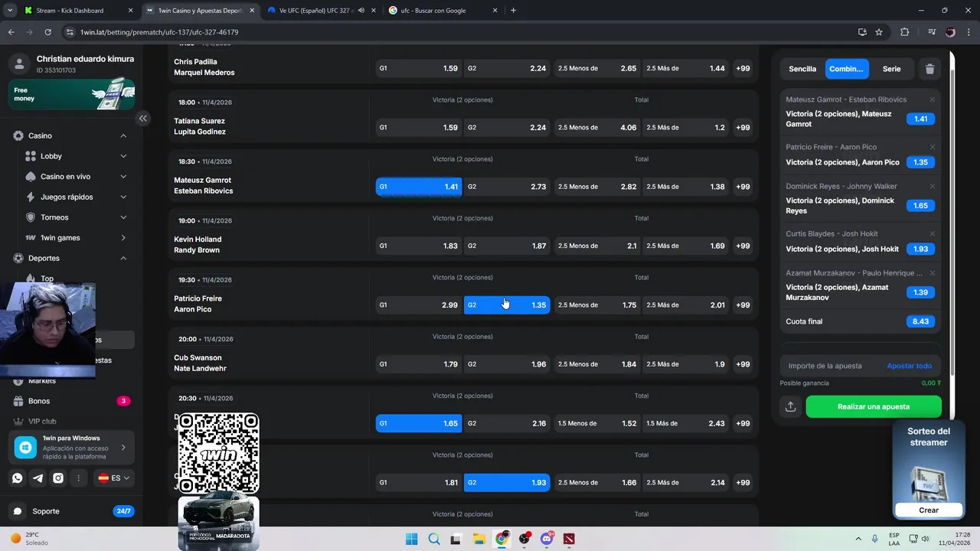Collapse the Deportes section
This screenshot has height=551, width=980.
pyautogui.click(x=123, y=258)
